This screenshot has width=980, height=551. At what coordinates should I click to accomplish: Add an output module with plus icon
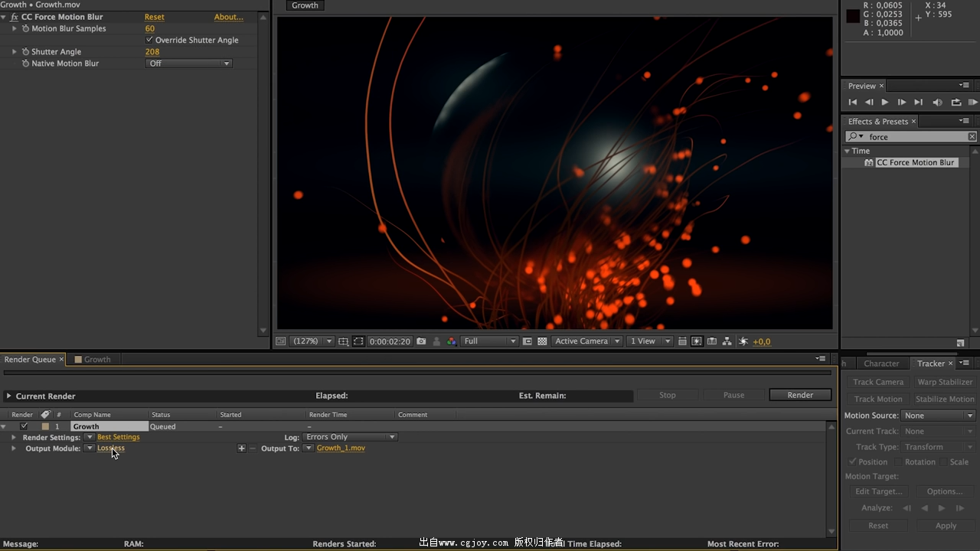pos(241,448)
